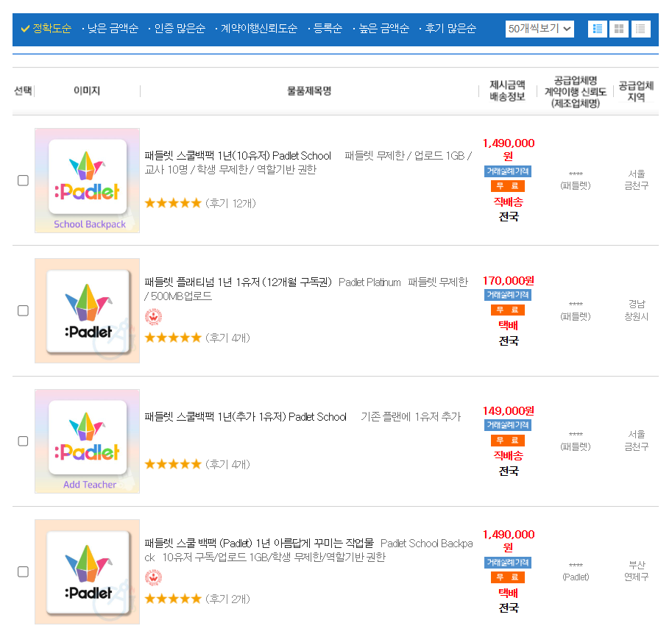672x634 pixels.
Task: Click 거래실례가격 badge on 149,000원 item
Action: point(508,425)
